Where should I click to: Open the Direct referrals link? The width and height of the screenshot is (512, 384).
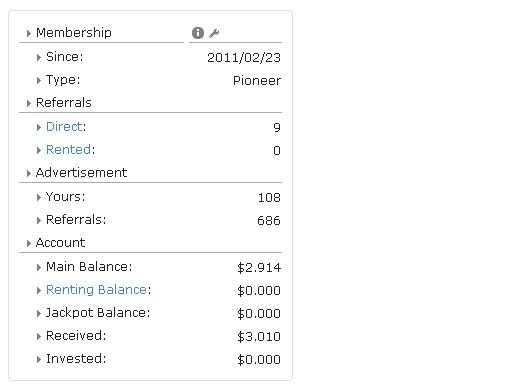[64, 127]
